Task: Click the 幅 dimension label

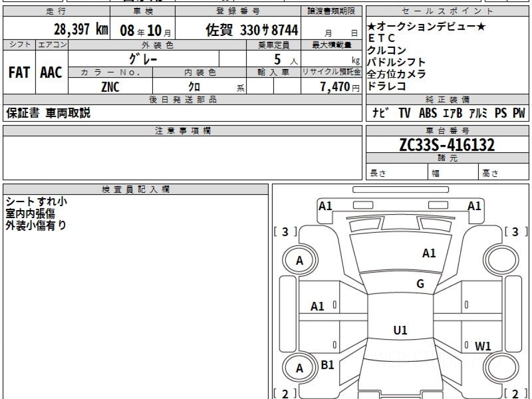Action: coord(436,174)
